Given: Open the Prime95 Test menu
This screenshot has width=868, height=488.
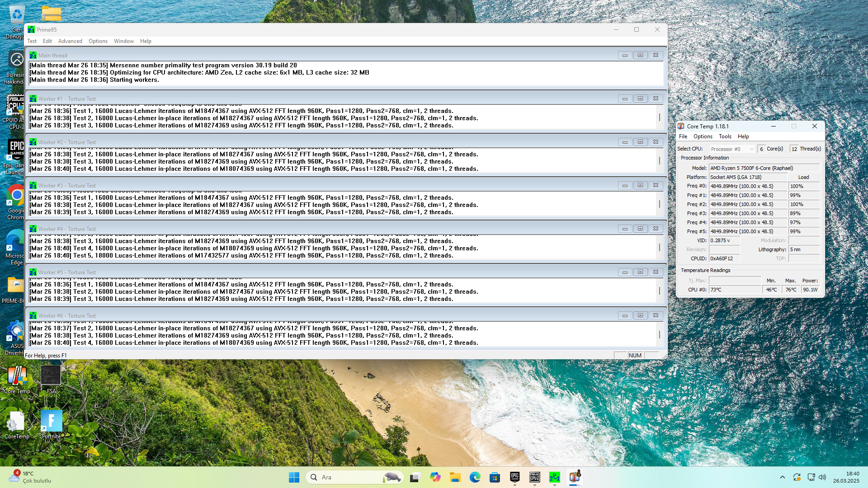Looking at the screenshot, I should 32,41.
